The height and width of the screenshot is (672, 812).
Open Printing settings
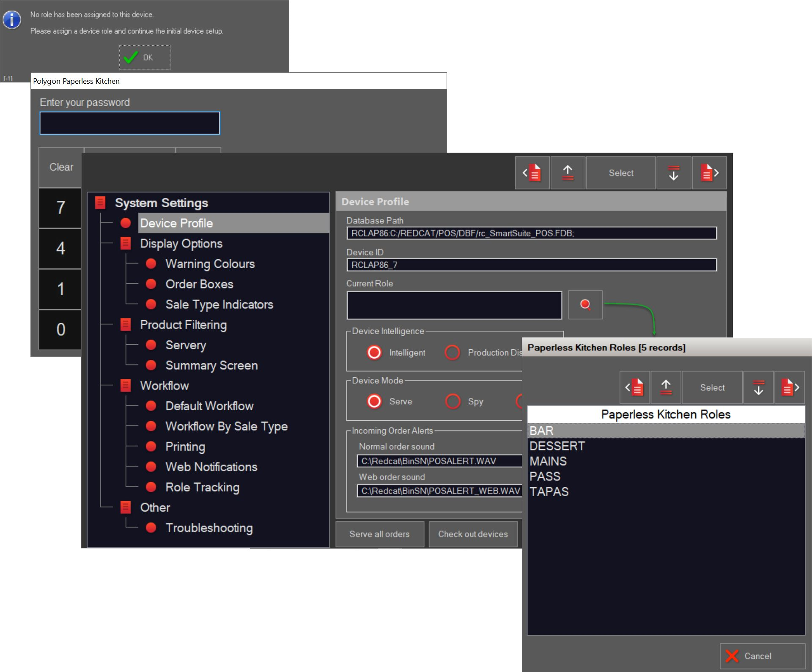(185, 446)
